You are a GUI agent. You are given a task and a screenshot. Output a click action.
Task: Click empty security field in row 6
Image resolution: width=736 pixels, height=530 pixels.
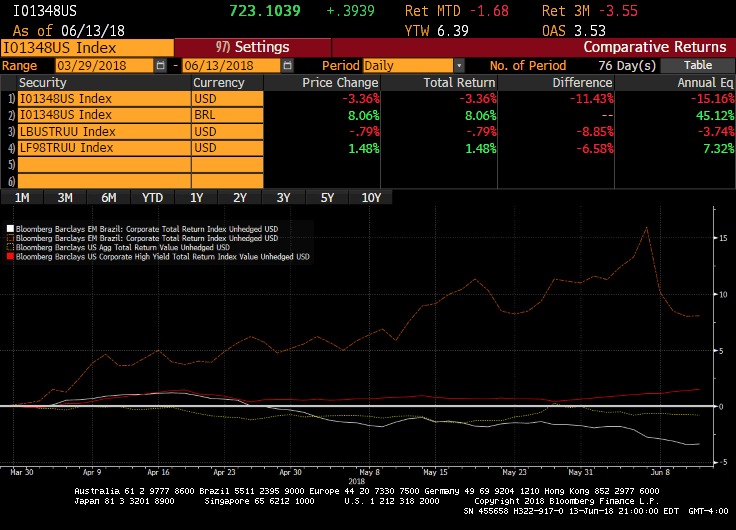click(x=104, y=181)
